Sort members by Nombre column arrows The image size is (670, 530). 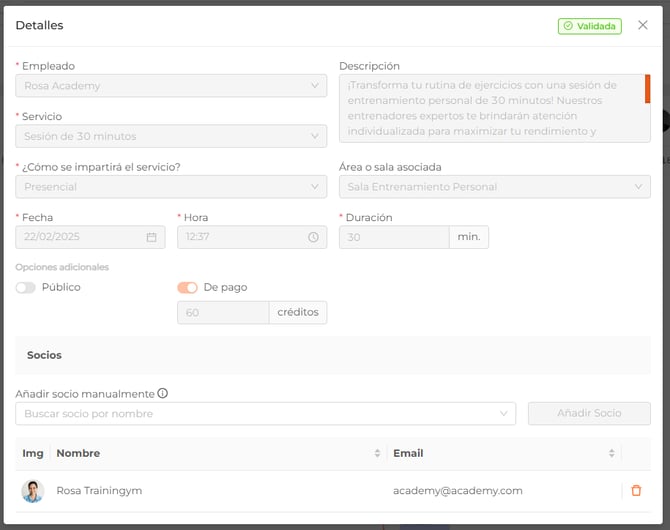(x=377, y=454)
